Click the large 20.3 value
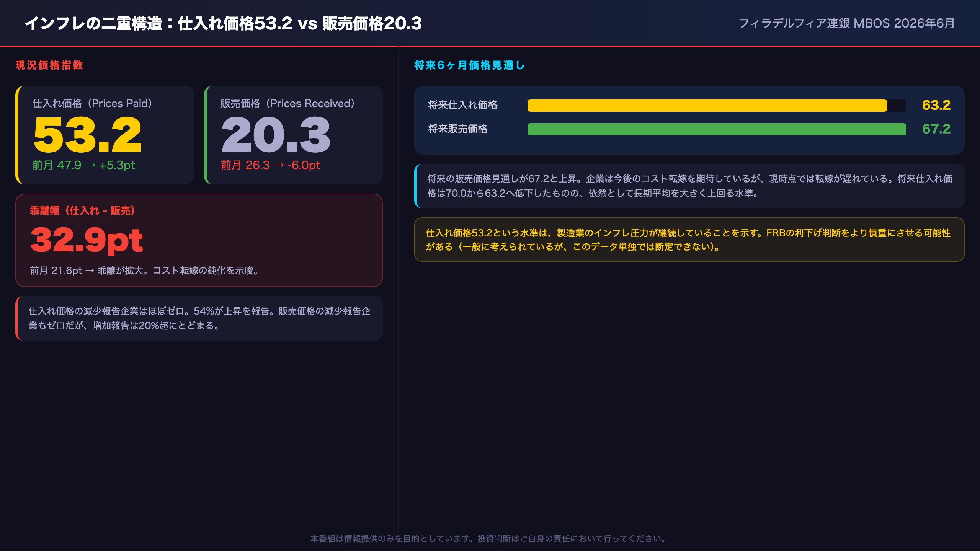The image size is (980, 551). [276, 135]
